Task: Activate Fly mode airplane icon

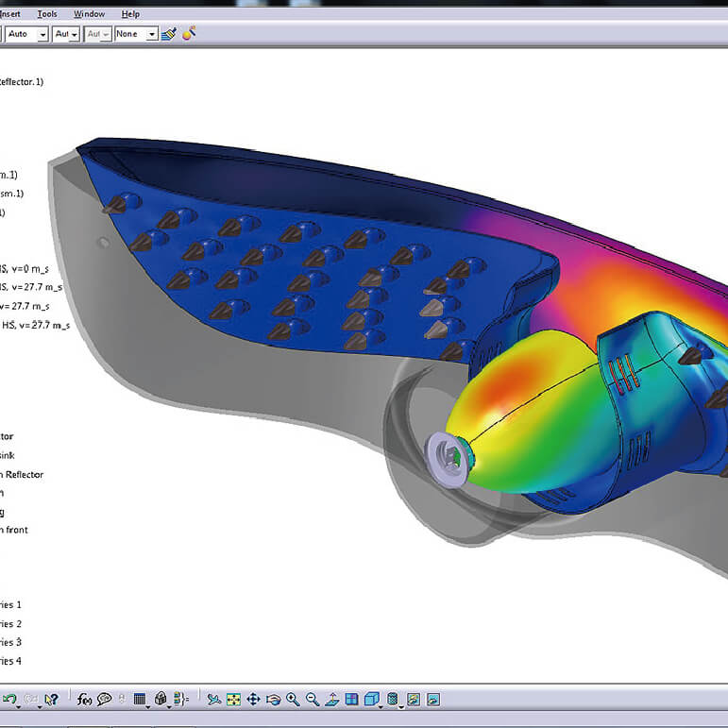Action: [x=214, y=700]
